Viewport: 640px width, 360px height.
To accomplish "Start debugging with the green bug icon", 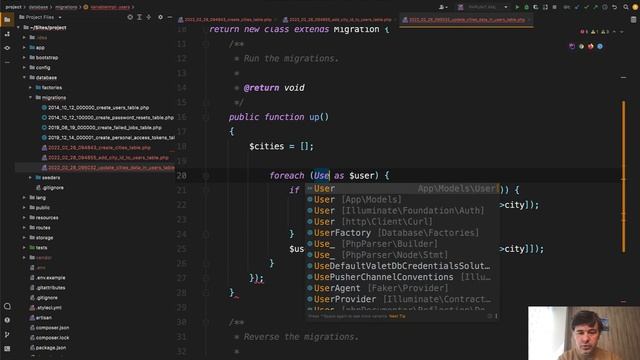I will (x=527, y=7).
